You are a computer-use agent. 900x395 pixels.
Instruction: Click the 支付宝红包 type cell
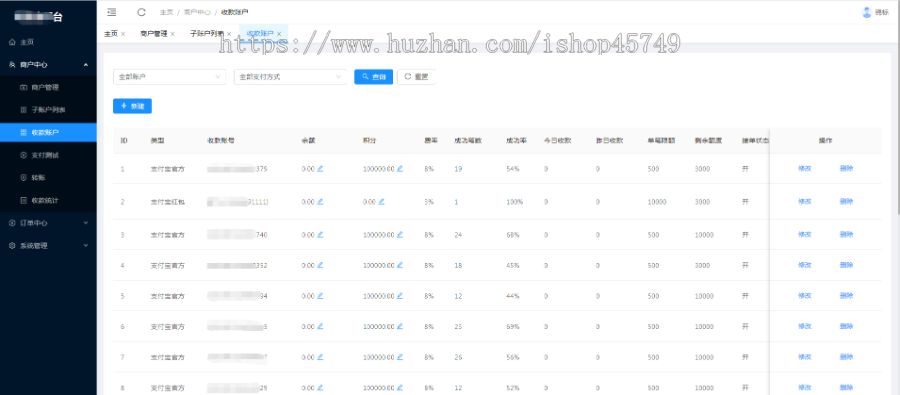click(x=168, y=202)
